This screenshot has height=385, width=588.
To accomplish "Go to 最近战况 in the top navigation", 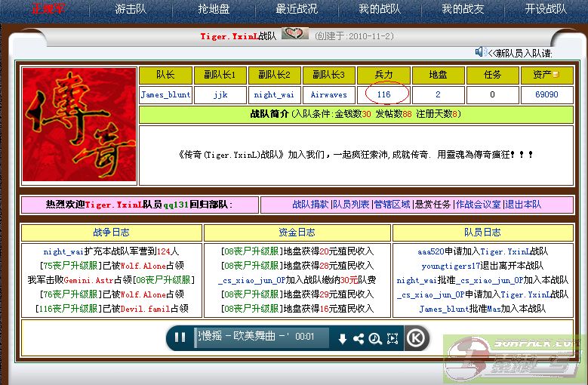I will tap(297, 9).
